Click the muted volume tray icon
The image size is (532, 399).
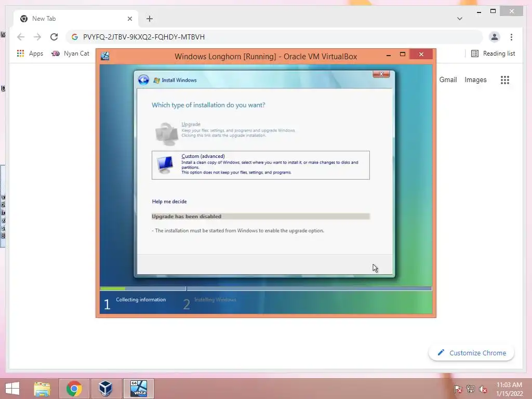point(483,389)
